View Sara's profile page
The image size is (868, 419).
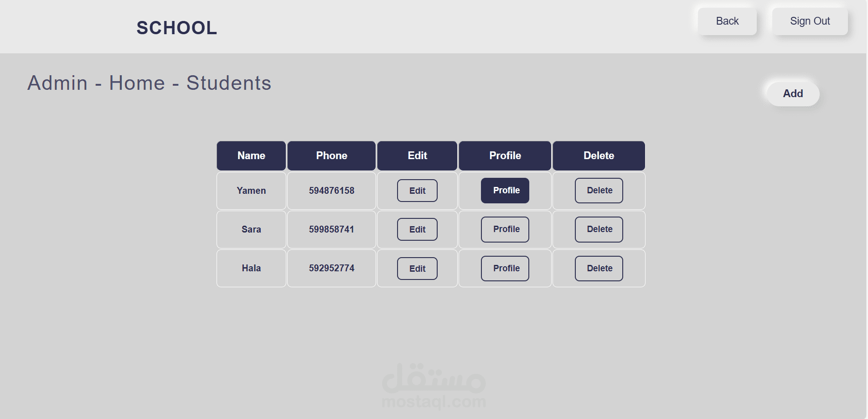click(x=505, y=229)
